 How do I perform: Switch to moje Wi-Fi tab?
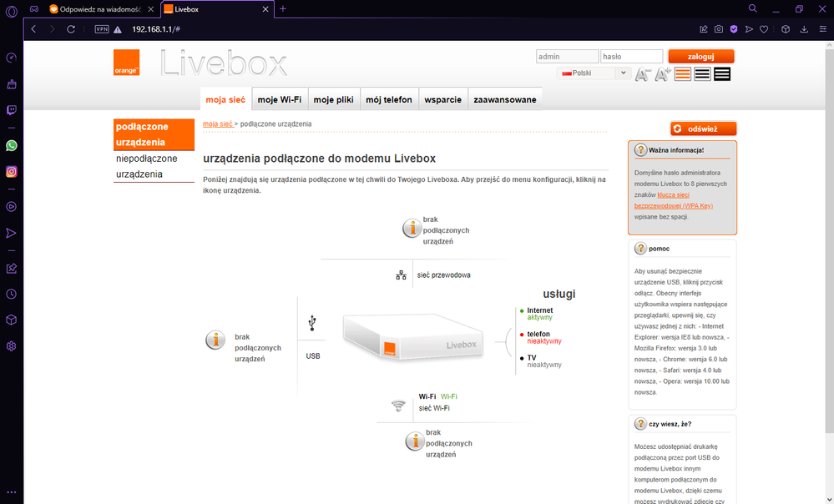click(x=280, y=99)
